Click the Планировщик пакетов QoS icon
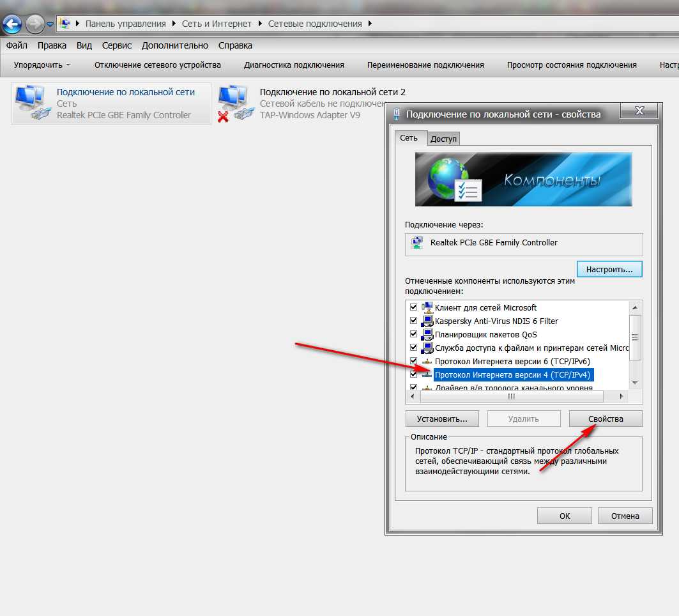This screenshot has width=679, height=616. pos(427,334)
